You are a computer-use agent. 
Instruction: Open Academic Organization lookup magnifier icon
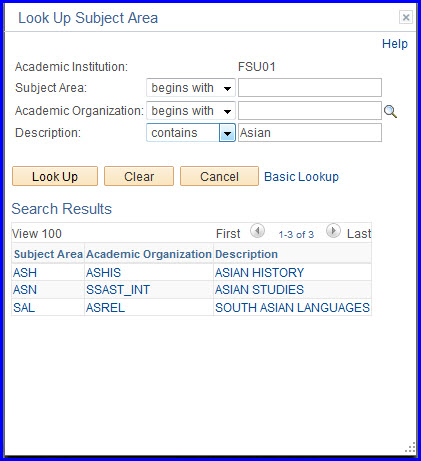tap(390, 111)
